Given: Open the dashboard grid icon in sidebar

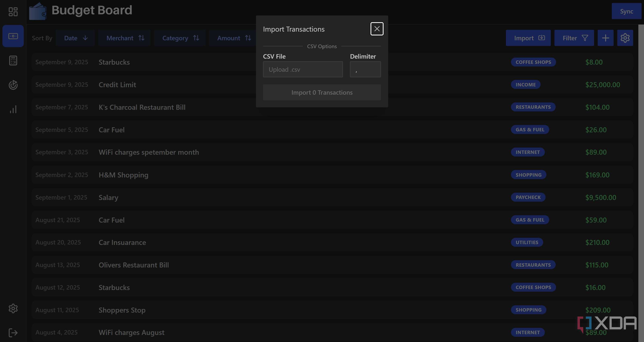Looking at the screenshot, I should click(x=13, y=11).
